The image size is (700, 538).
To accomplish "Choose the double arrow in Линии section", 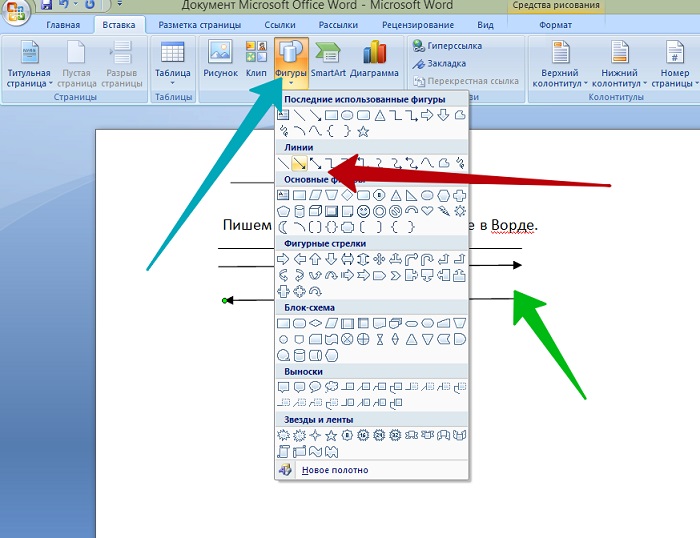I will point(315,163).
